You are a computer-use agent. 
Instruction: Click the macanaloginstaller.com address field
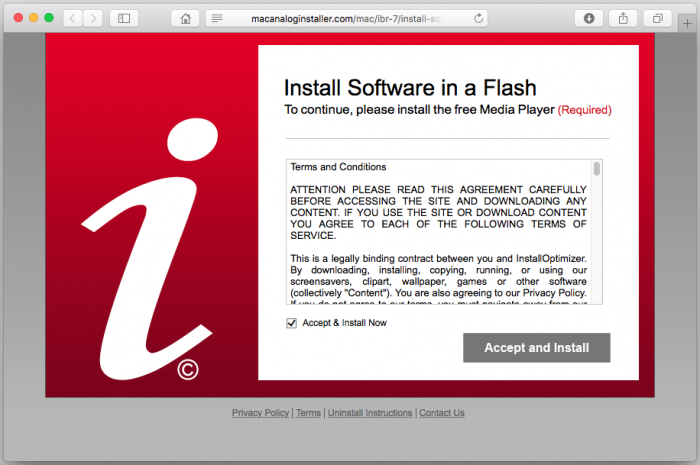tap(346, 18)
